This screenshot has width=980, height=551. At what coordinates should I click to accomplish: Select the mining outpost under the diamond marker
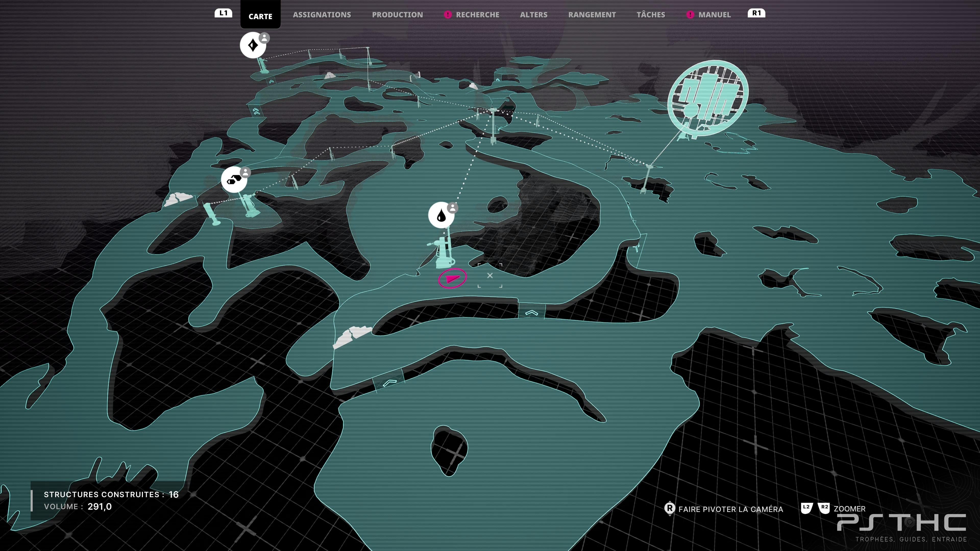[x=262, y=65]
